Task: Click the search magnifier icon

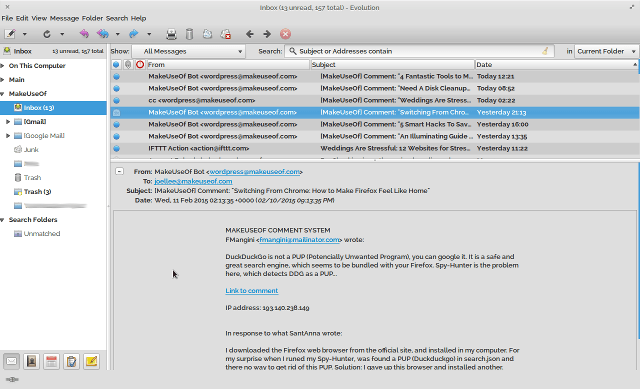Action: tap(292, 51)
